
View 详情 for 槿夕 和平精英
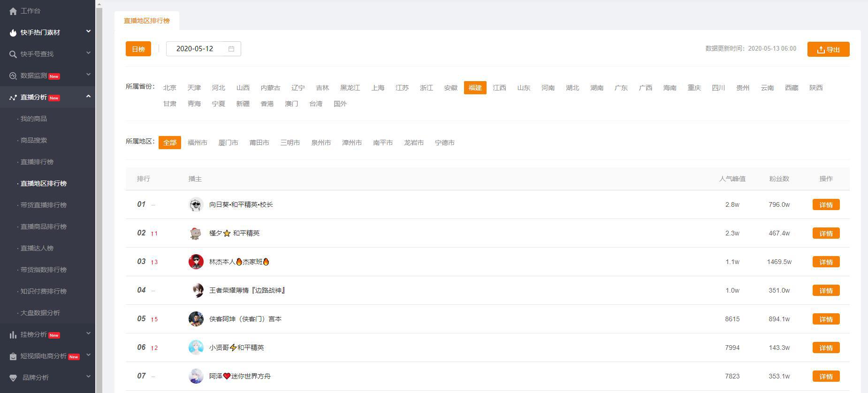click(826, 234)
